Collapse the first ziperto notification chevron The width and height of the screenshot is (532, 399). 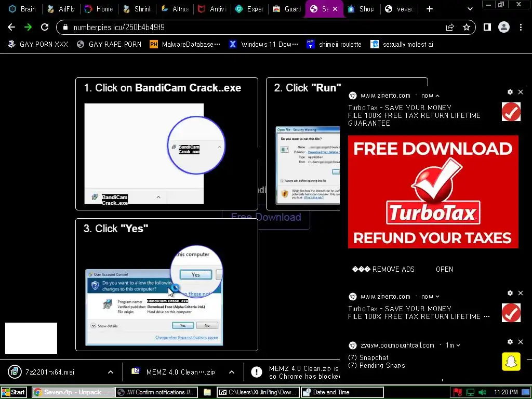tap(437, 96)
